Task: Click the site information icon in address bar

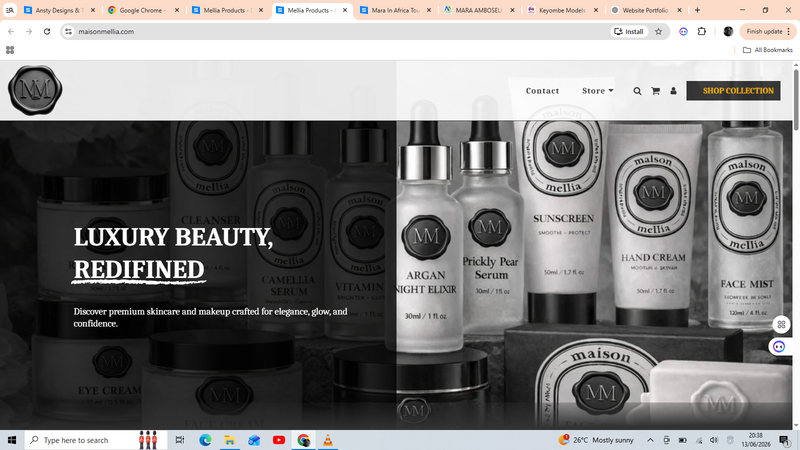Action: [68, 32]
